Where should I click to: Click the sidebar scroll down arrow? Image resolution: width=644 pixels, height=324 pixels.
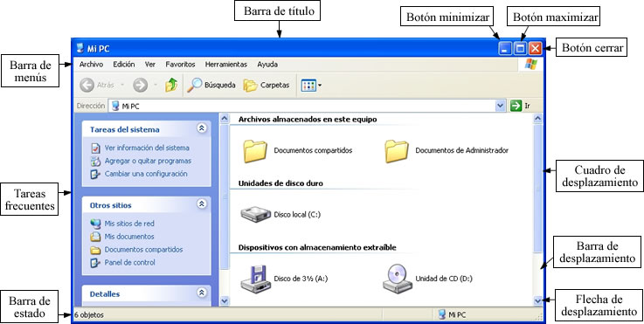tap(225, 301)
